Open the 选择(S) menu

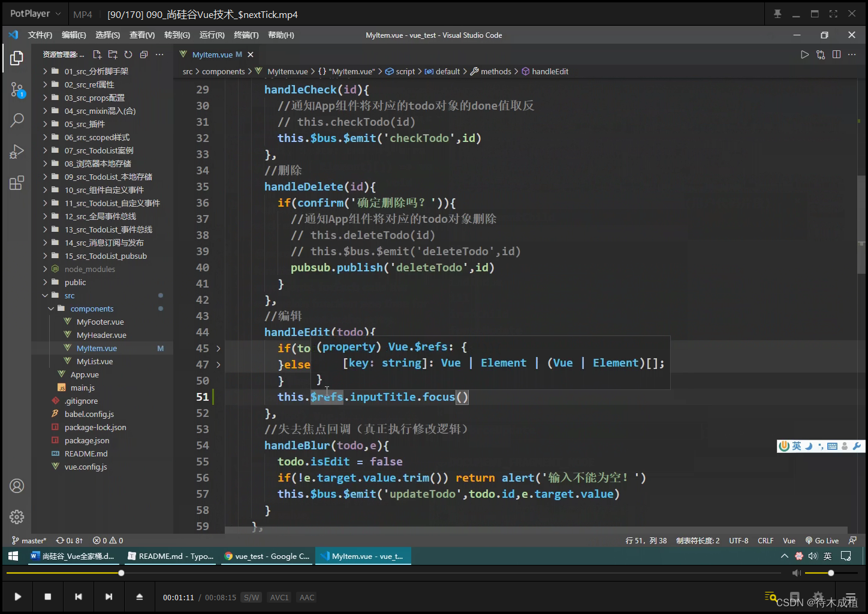coord(108,35)
